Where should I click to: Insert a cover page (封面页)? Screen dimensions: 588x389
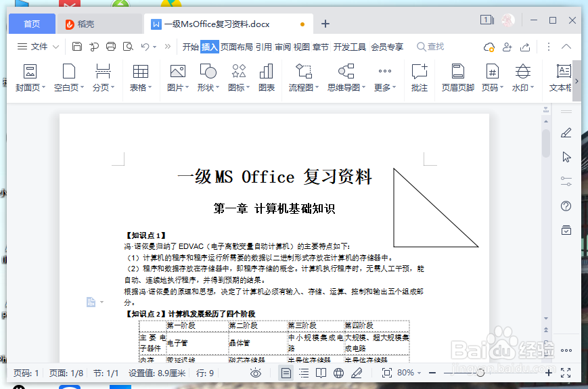(x=30, y=78)
